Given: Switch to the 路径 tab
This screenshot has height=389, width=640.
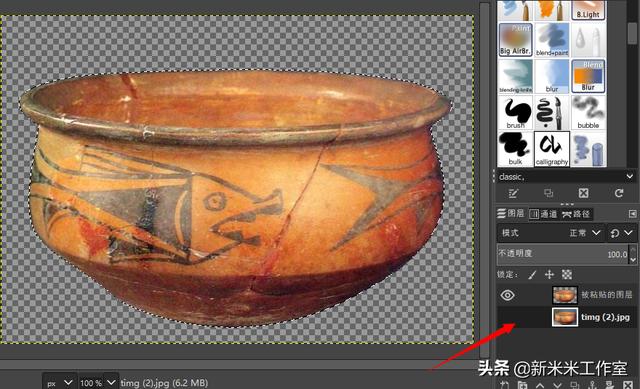Looking at the screenshot, I should (576, 213).
